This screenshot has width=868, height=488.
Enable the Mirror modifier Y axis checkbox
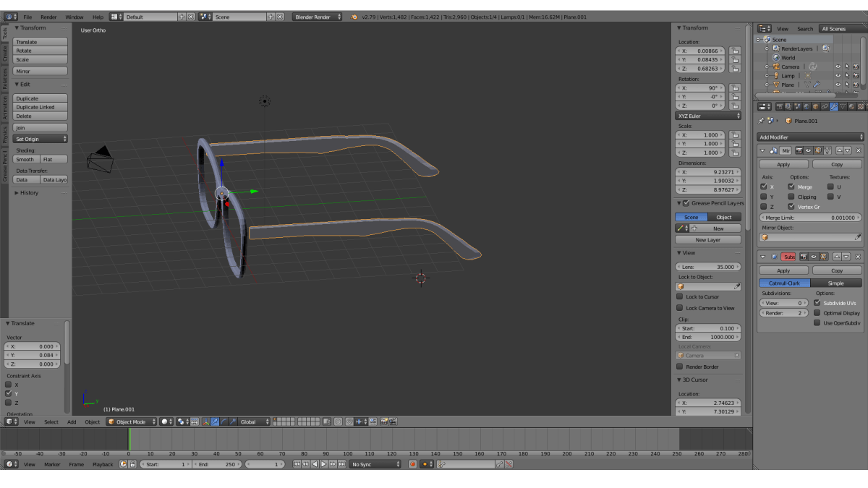point(764,197)
